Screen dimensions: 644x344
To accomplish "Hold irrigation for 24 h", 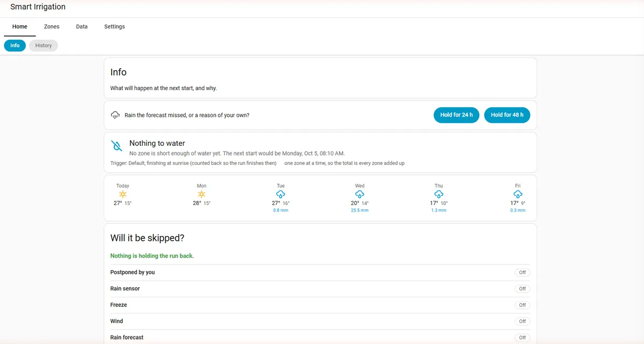I will click(456, 115).
